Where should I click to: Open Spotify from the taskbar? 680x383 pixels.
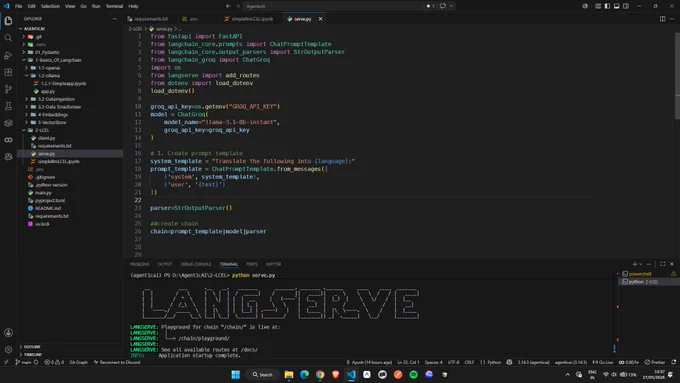pos(413,374)
